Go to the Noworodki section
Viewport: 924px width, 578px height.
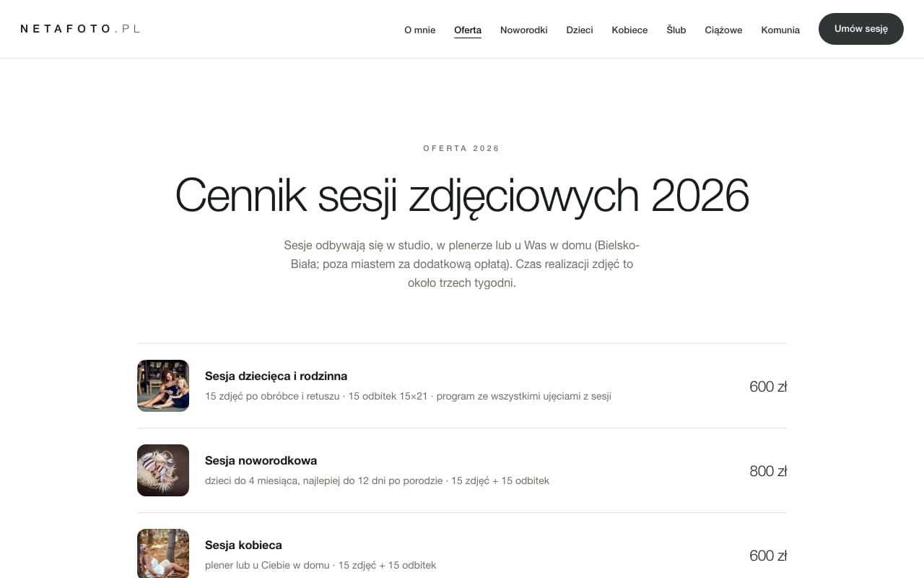point(523,30)
